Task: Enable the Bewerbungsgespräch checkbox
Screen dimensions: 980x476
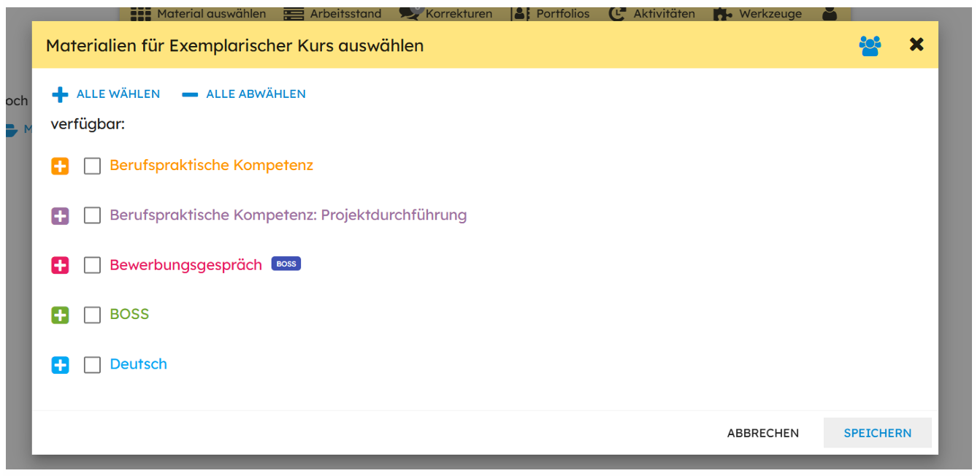Action: [92, 265]
